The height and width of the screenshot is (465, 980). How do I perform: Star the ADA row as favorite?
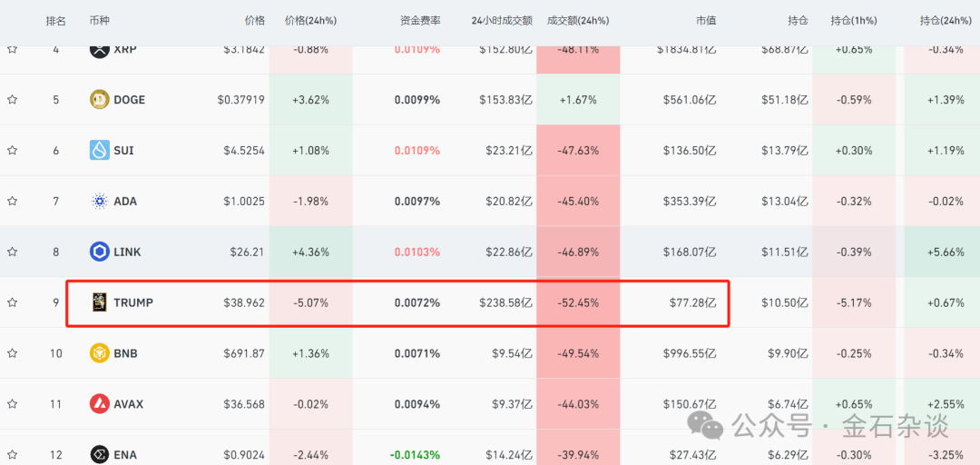pyautogui.click(x=12, y=201)
